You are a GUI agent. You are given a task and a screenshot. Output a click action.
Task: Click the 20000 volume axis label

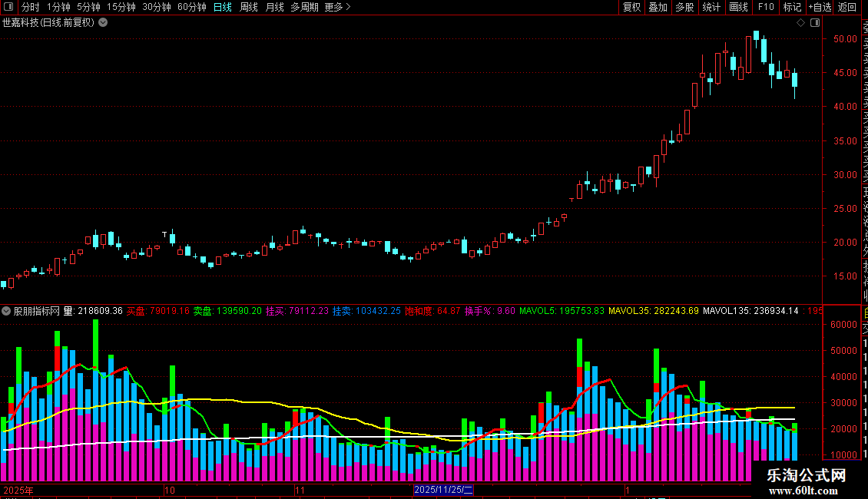[x=843, y=428]
